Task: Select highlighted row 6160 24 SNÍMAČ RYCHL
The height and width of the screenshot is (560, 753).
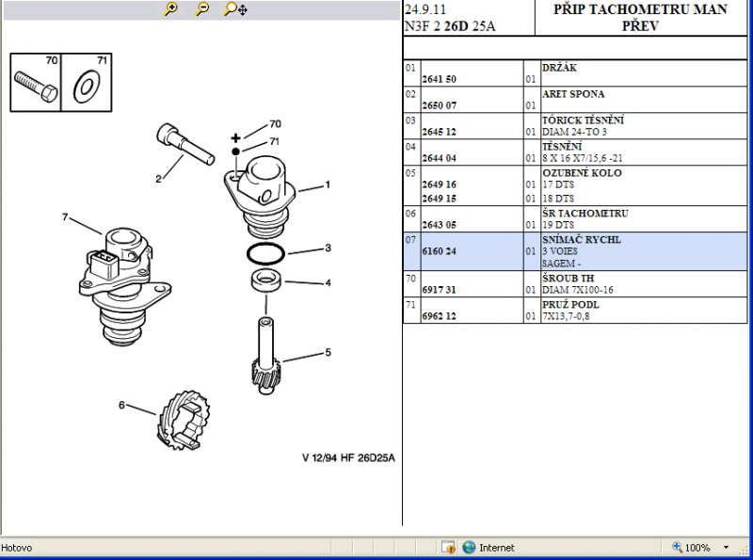Action: pos(439,251)
